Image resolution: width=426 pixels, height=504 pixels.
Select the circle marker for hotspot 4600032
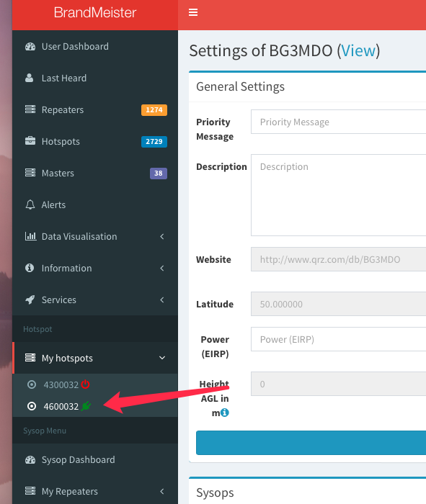click(x=32, y=406)
